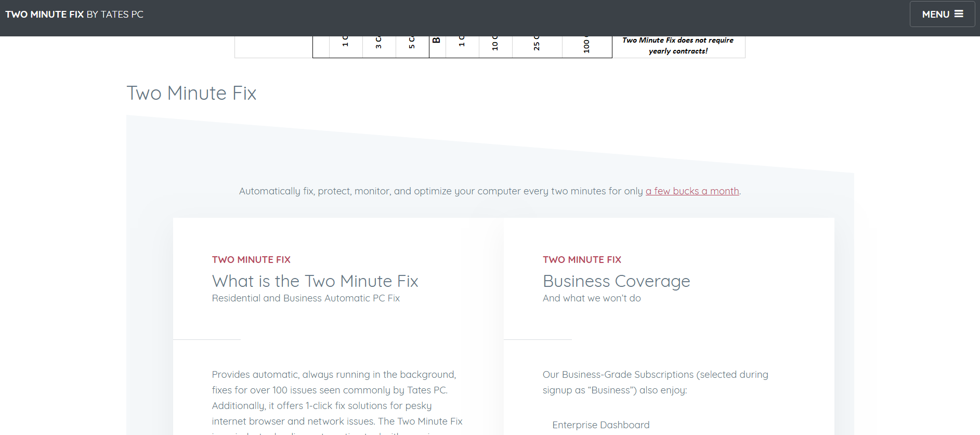Click the 'does not require yearly contracts' note
The width and height of the screenshot is (980, 435).
pyautogui.click(x=677, y=46)
